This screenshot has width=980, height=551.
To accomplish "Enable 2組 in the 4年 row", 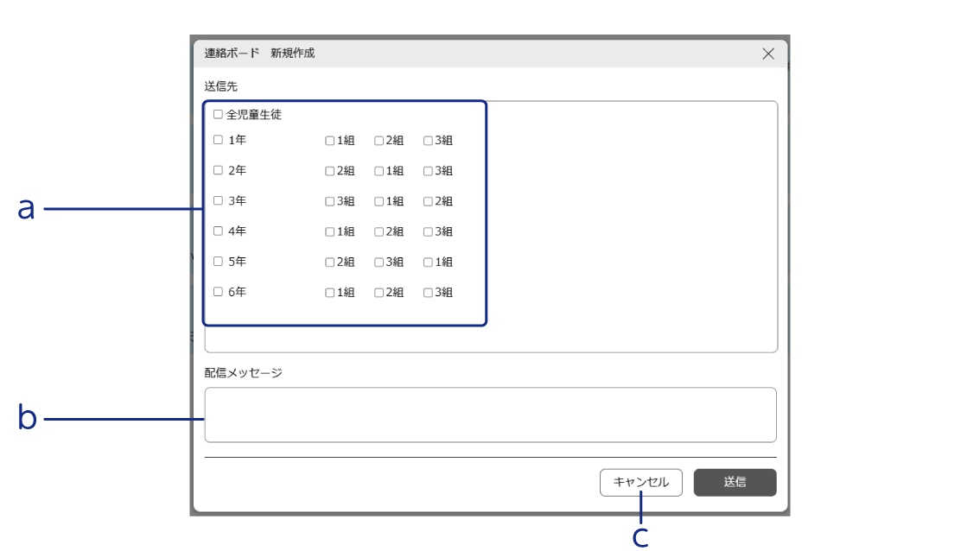I will pyautogui.click(x=379, y=231).
